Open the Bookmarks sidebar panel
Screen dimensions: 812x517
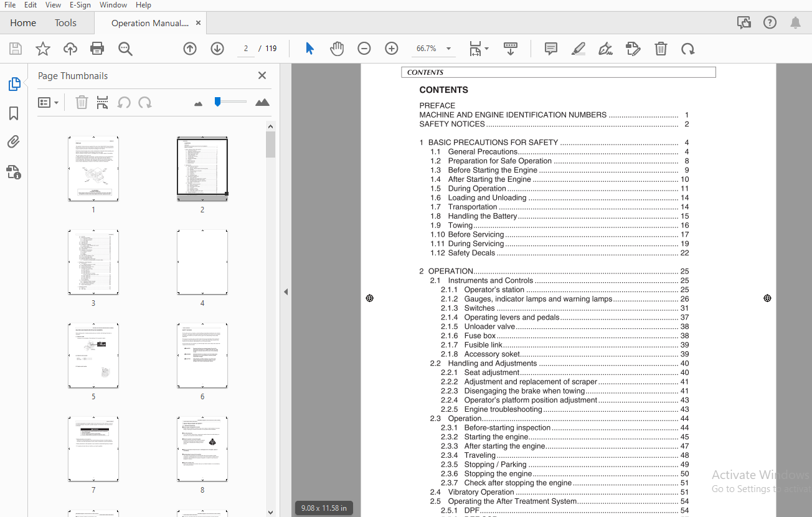[x=14, y=113]
